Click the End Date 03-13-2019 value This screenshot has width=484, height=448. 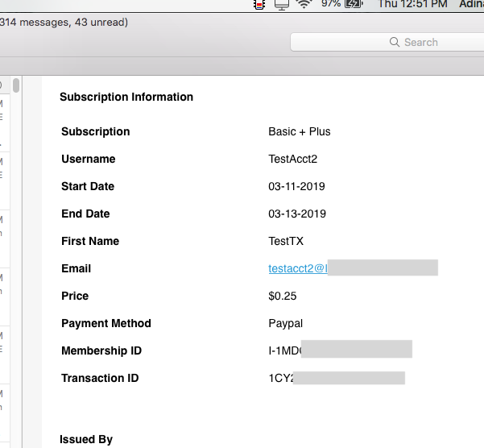296,214
